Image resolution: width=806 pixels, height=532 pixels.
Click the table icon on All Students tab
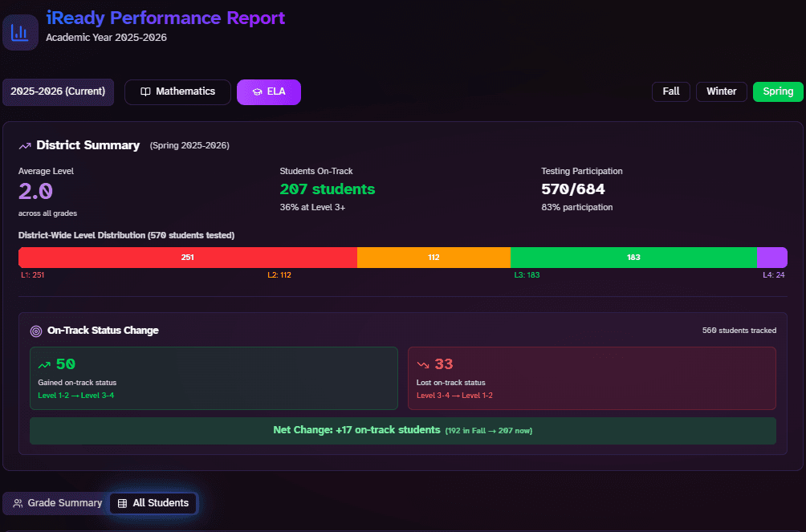122,503
